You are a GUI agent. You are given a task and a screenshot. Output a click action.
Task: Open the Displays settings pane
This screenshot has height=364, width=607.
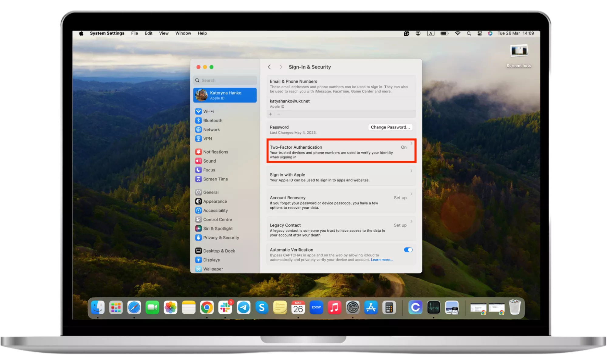(x=211, y=260)
